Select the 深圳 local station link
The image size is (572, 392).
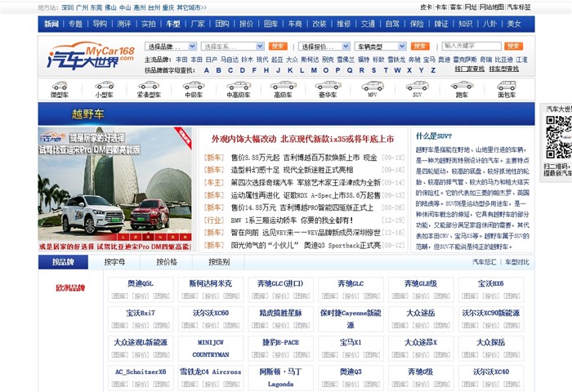(x=68, y=7)
